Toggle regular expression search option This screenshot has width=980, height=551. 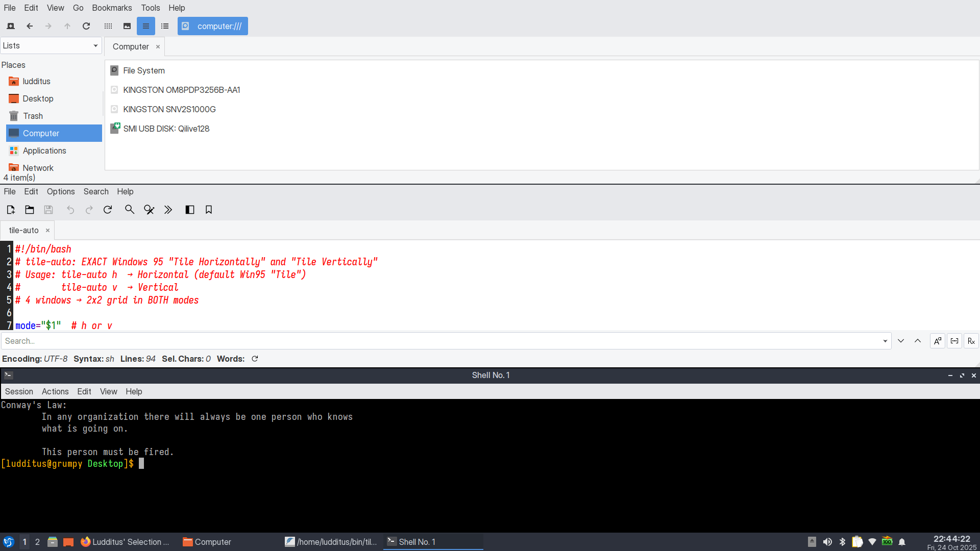971,341
